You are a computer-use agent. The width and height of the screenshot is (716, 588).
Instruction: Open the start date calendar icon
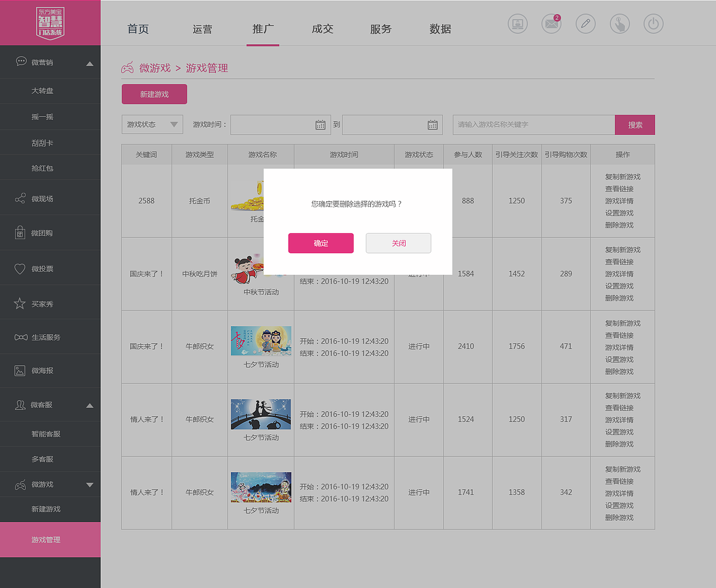pos(321,125)
